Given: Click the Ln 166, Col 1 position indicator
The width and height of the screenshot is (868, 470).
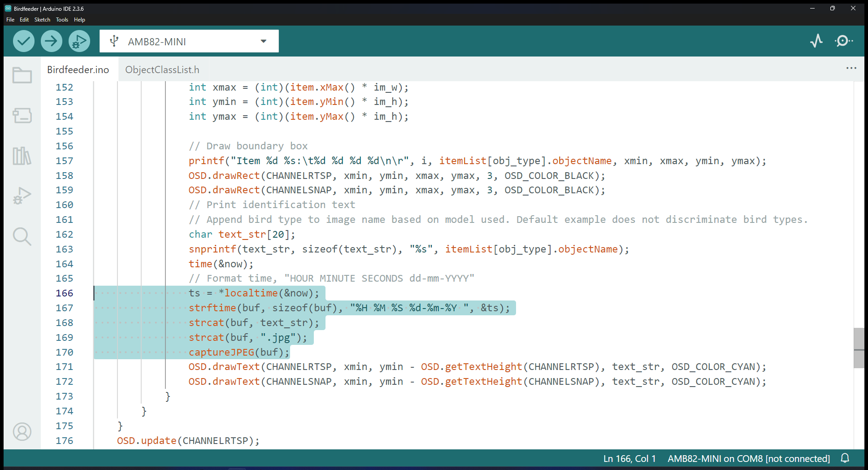Looking at the screenshot, I should coord(629,459).
